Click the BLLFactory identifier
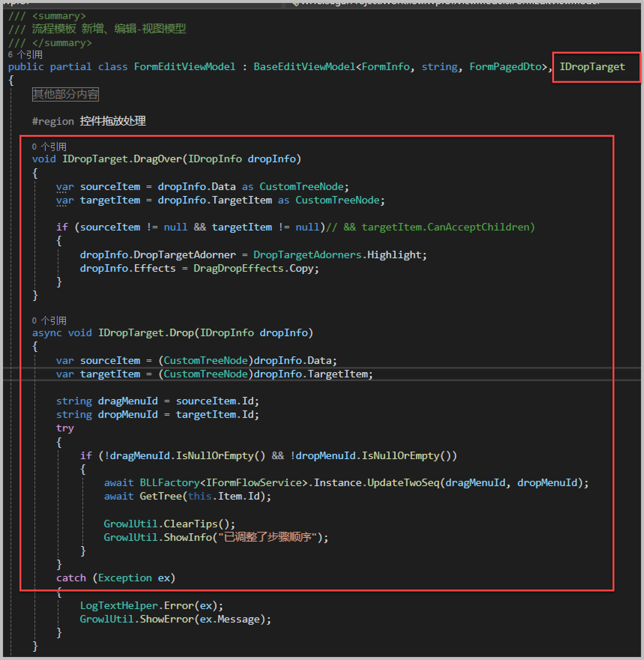 170,483
